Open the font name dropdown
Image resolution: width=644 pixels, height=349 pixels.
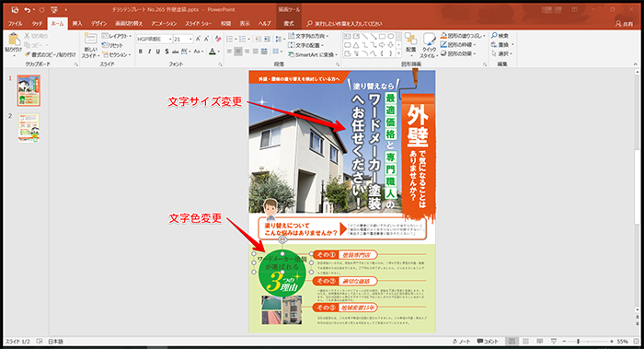[170, 39]
